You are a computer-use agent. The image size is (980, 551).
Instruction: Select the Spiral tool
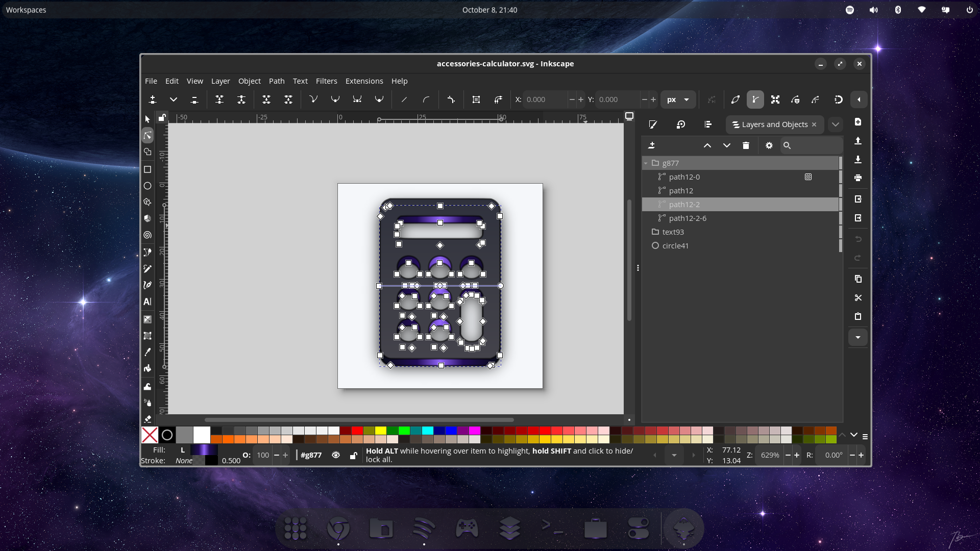click(148, 235)
